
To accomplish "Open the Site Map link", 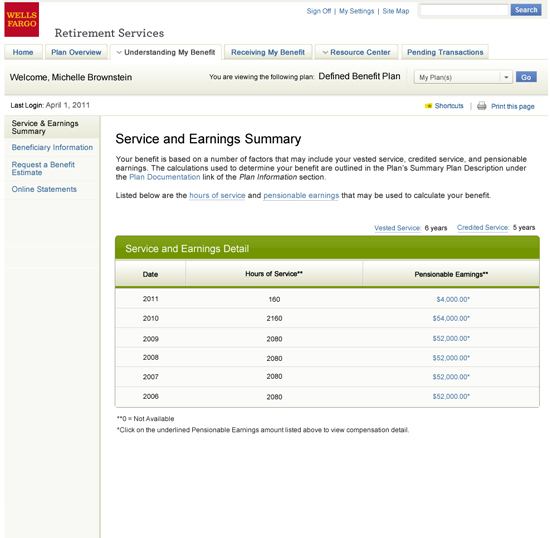I will (396, 11).
